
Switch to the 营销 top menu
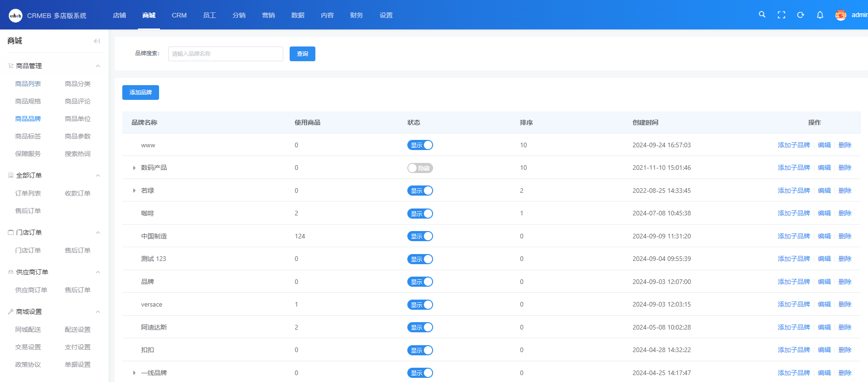[x=268, y=15]
